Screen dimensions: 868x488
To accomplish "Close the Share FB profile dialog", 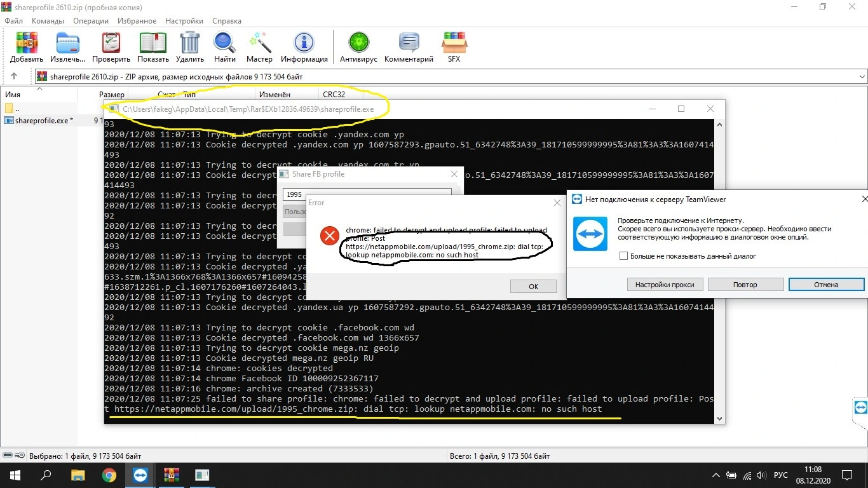I will coord(454,174).
